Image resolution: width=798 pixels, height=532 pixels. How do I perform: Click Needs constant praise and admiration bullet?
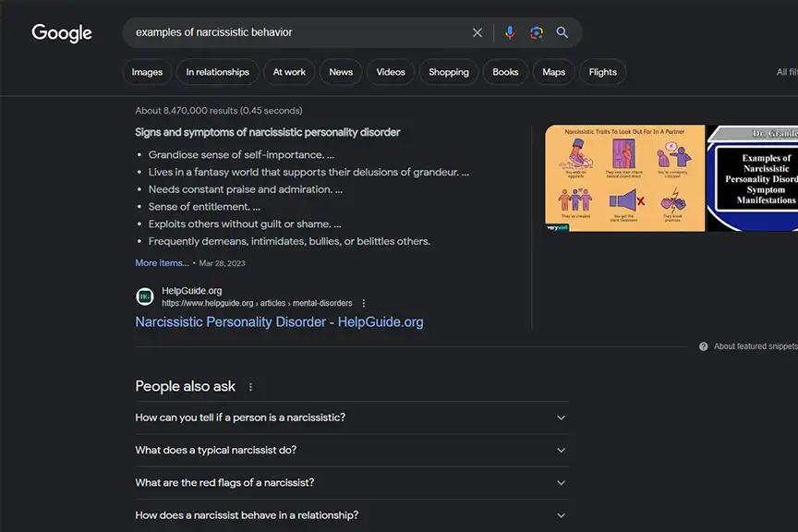pyautogui.click(x=246, y=189)
